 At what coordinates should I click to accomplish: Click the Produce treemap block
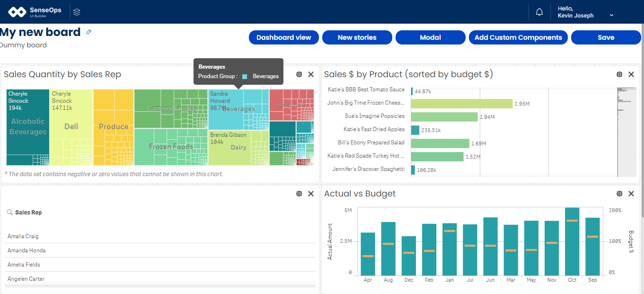(114, 127)
